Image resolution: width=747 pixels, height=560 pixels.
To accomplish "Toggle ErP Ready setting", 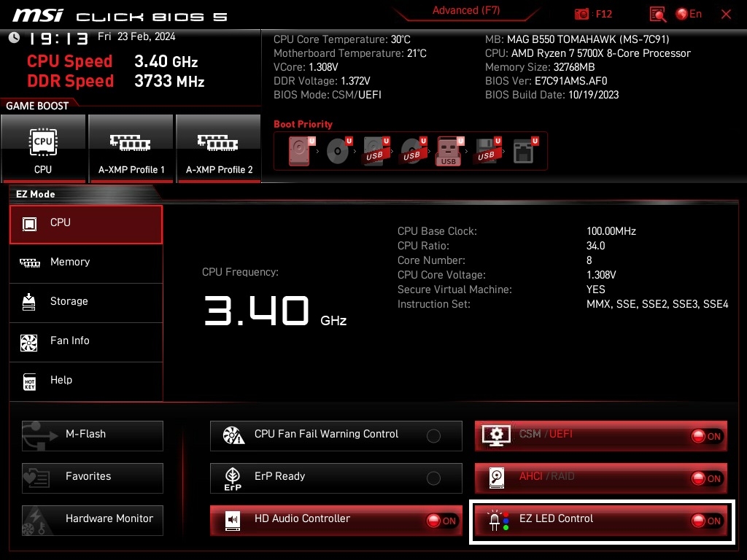I will coord(336,478).
